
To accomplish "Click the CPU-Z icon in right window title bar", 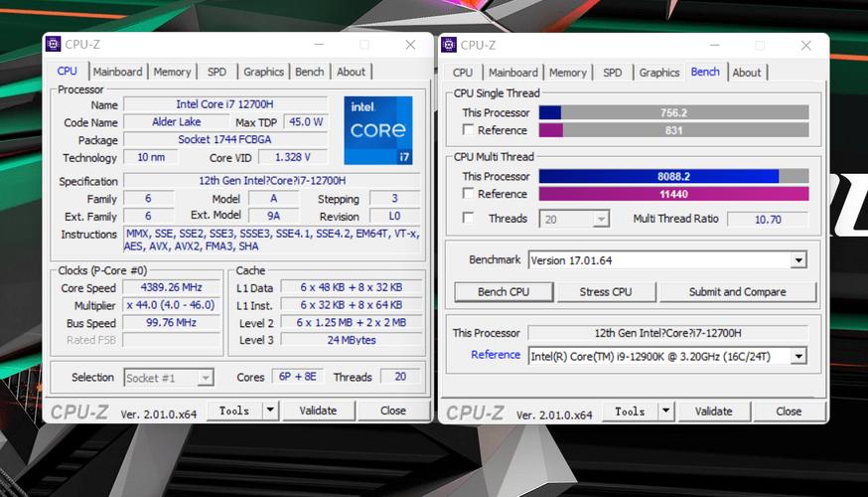I will [449, 45].
